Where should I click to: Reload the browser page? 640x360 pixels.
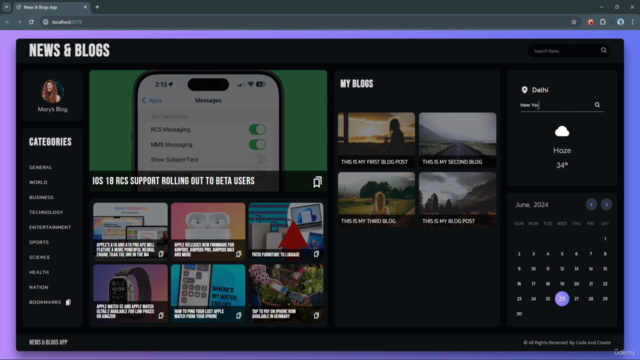click(x=31, y=22)
